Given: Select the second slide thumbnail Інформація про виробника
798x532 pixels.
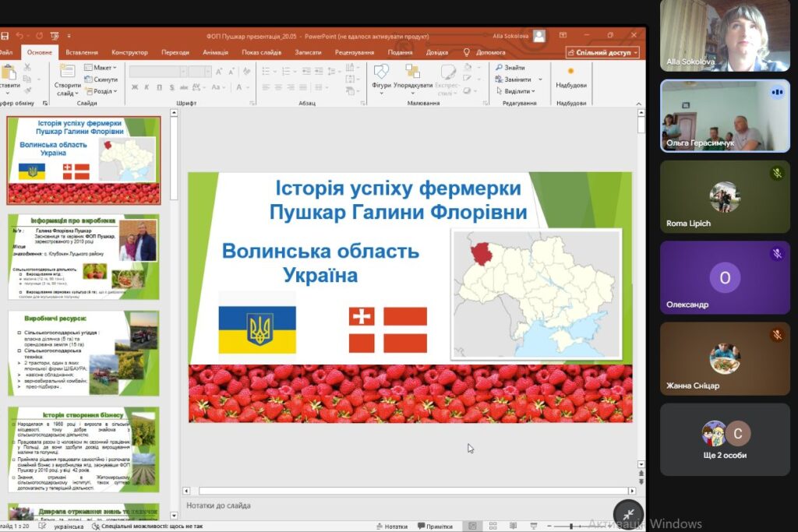Looking at the screenshot, I should pos(83,257).
